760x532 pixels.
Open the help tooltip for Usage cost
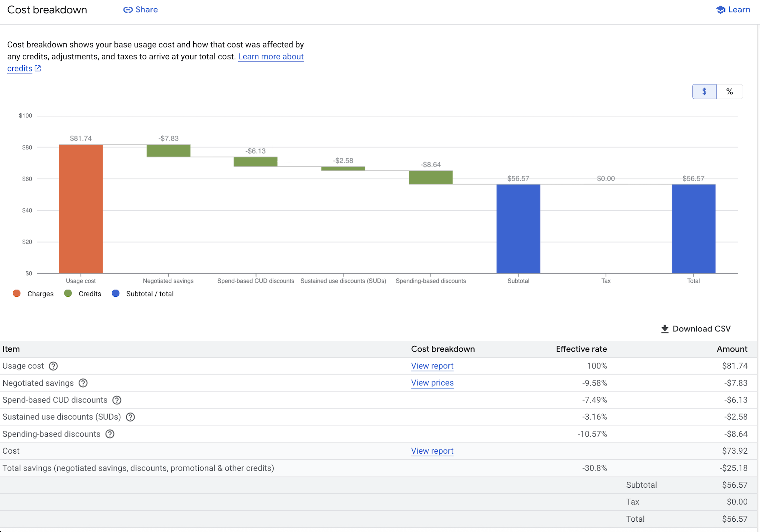[53, 366]
